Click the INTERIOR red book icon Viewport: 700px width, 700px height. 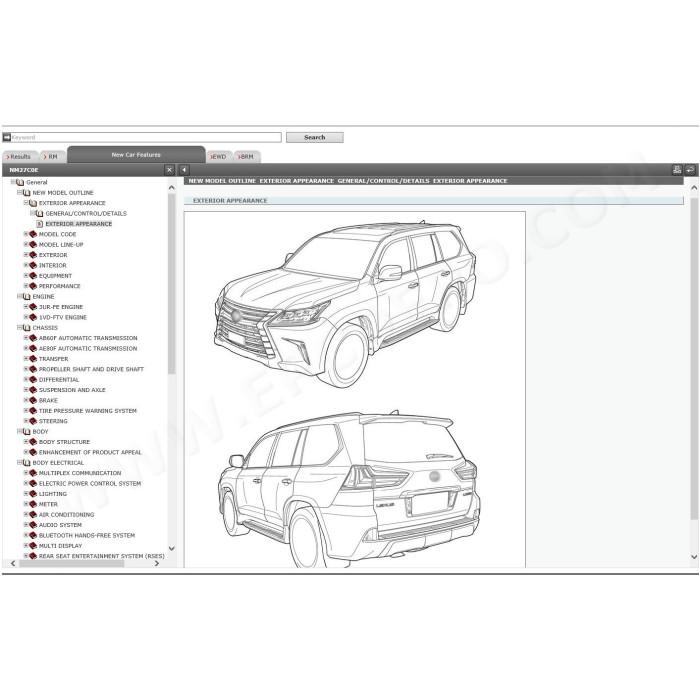pos(33,265)
